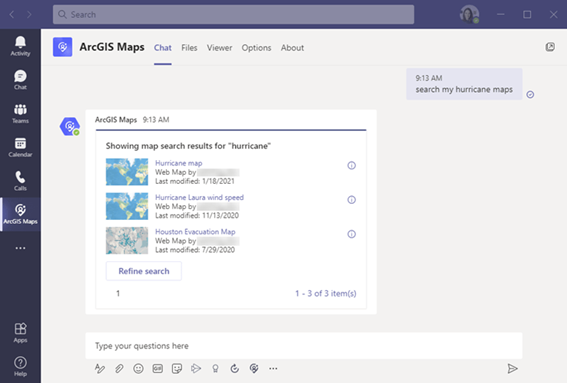Show more apps ellipsis in sidebar
567x383 pixels.
(20, 248)
